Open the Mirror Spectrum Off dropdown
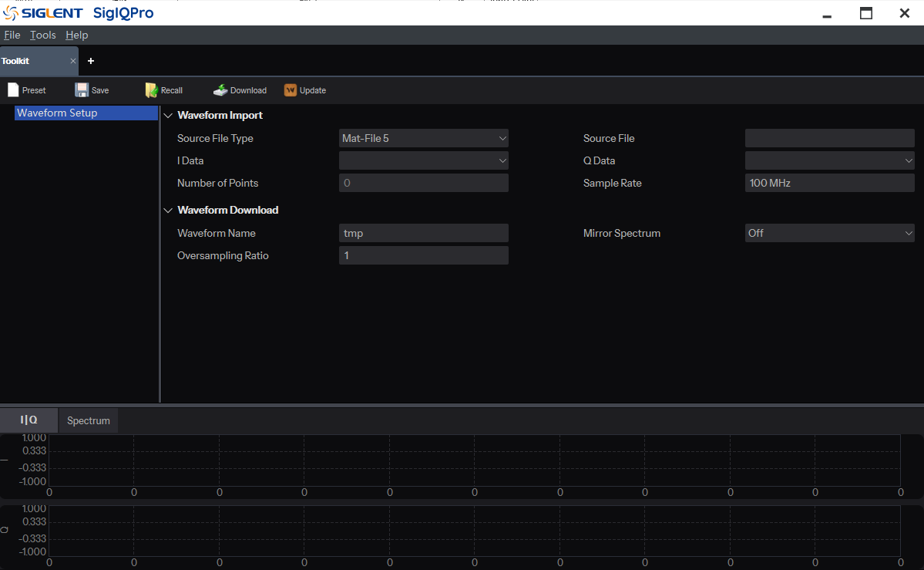 coord(830,233)
